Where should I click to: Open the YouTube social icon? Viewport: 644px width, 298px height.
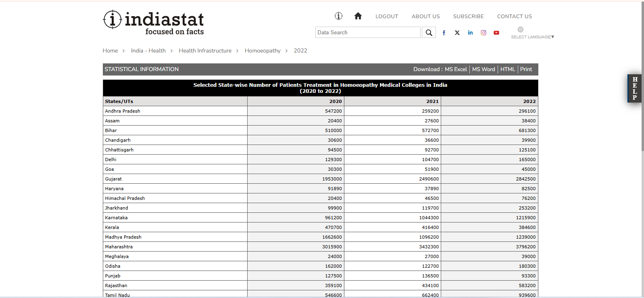pyautogui.click(x=496, y=33)
